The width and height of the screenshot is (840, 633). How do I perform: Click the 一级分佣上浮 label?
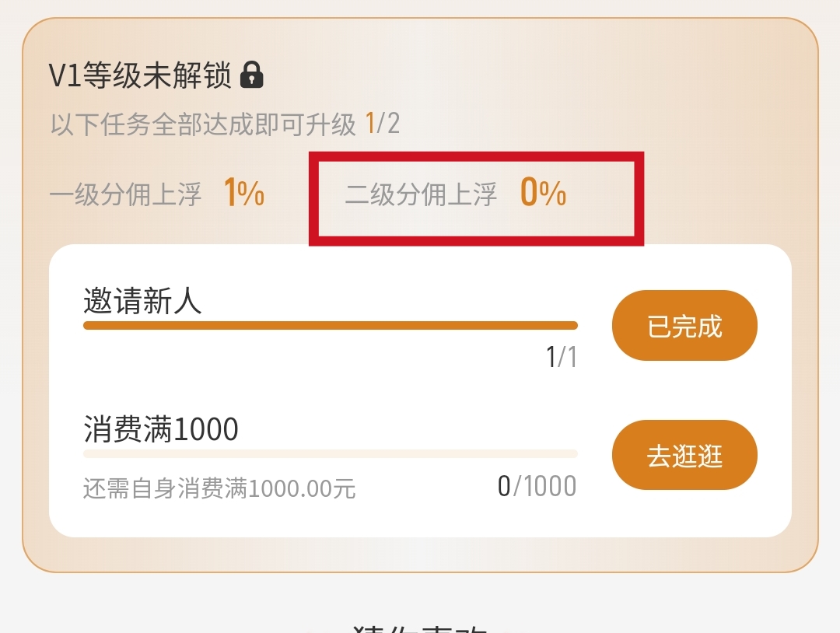[x=125, y=194]
